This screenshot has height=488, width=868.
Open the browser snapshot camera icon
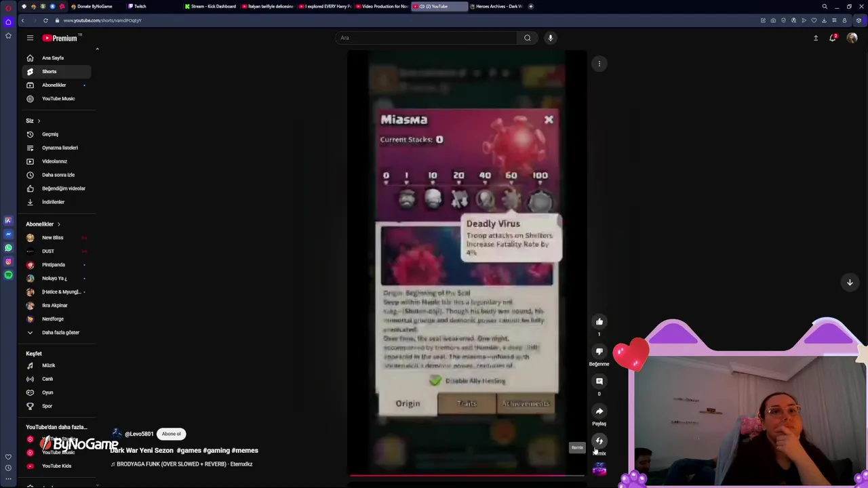(x=773, y=20)
